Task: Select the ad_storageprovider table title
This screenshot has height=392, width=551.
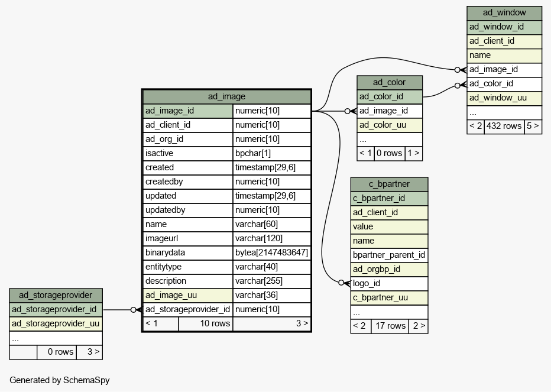Action: tap(56, 295)
